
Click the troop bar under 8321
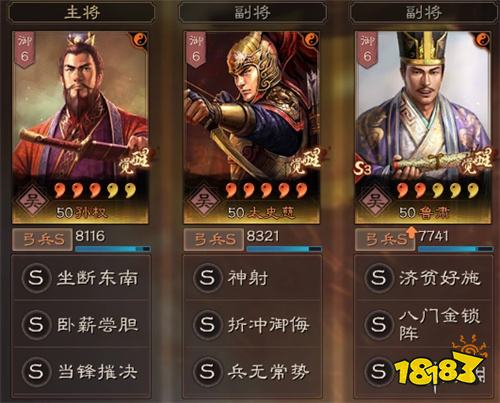coord(284,249)
